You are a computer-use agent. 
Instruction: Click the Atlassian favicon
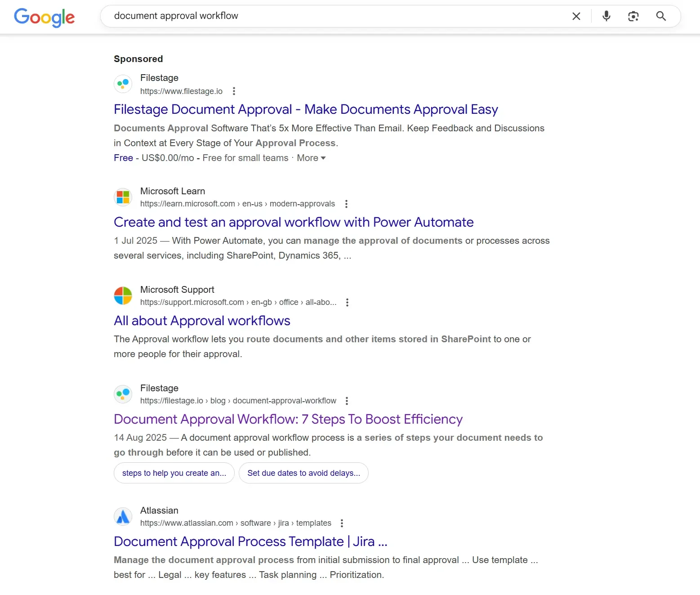[123, 516]
